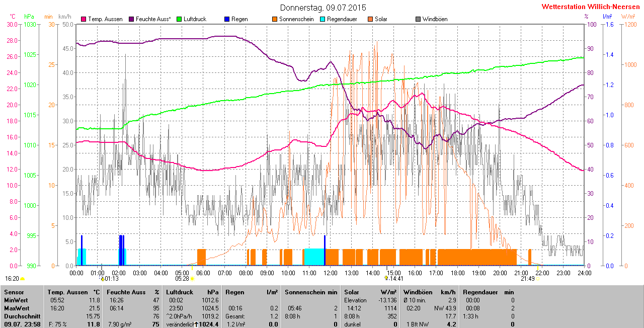
Task: Click the pink Temp. Aussen legend swatch
Action: (x=84, y=19)
